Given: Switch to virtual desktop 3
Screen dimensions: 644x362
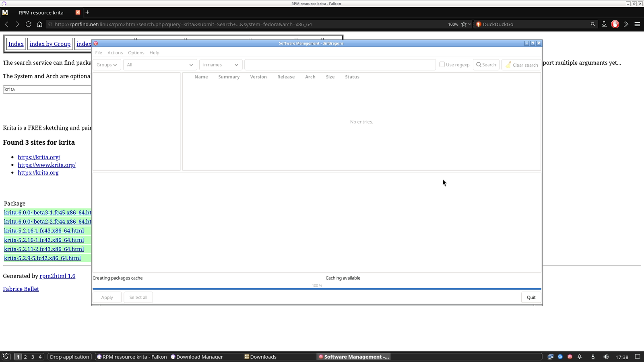Looking at the screenshot, I should (33, 357).
